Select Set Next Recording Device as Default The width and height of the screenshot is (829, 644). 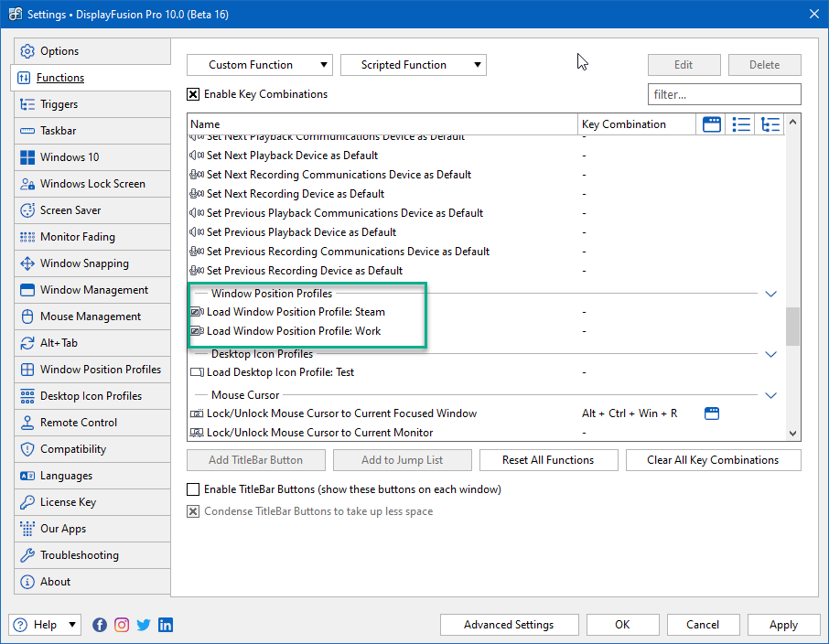click(x=487, y=194)
